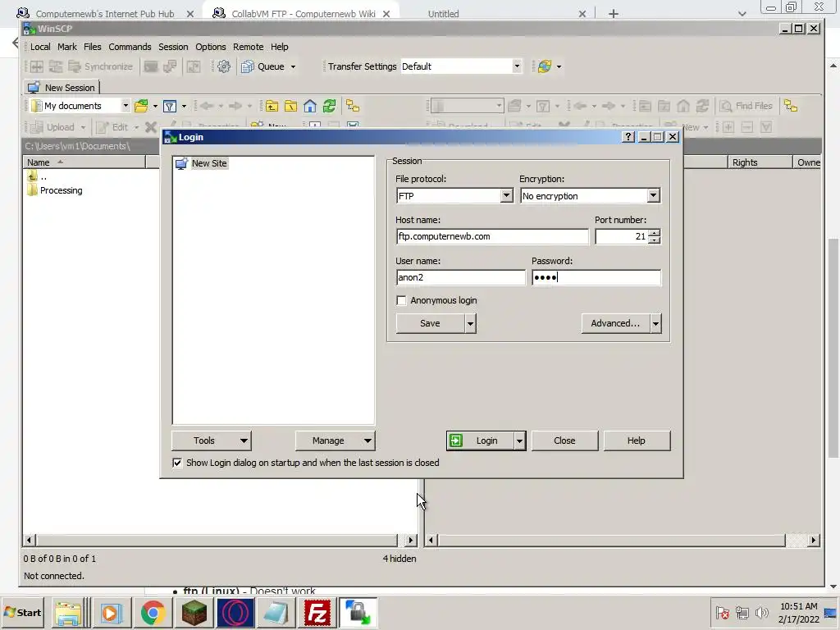Click the WinSCP taskbar icon

[x=358, y=613]
